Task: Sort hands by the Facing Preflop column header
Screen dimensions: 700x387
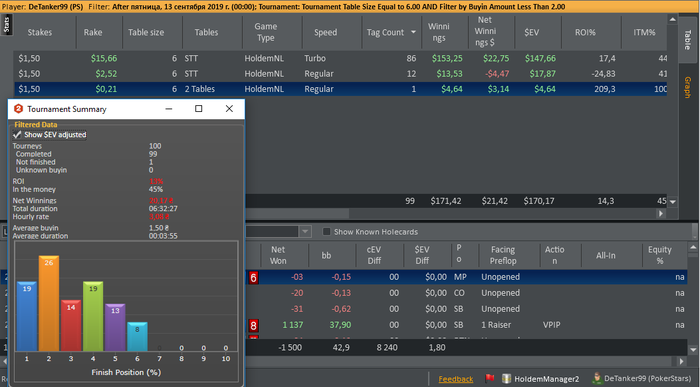Action: click(x=503, y=255)
